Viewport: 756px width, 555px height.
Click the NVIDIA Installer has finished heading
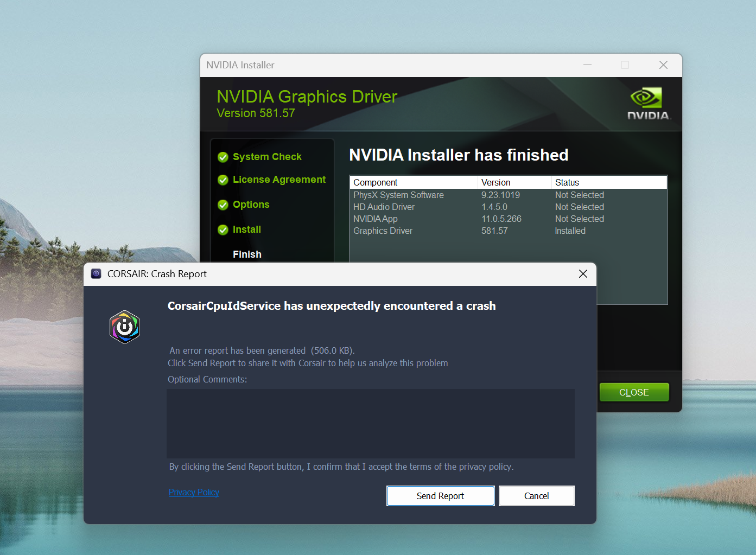tap(459, 155)
